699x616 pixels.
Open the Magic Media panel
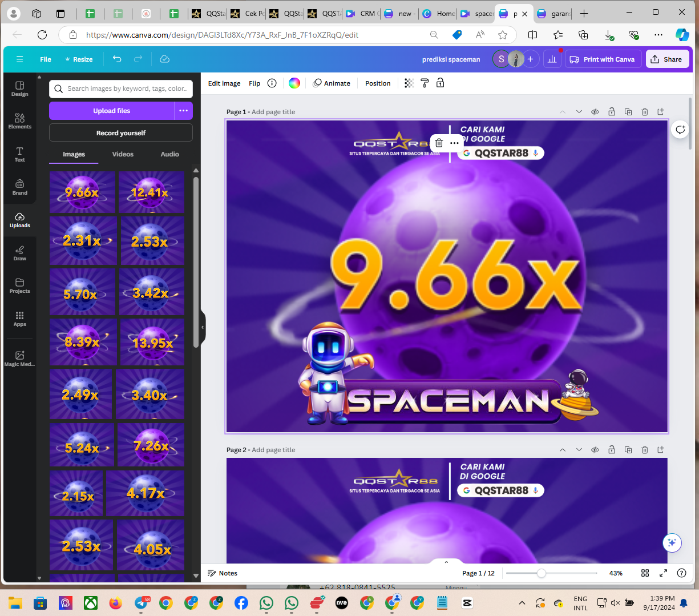point(20,359)
